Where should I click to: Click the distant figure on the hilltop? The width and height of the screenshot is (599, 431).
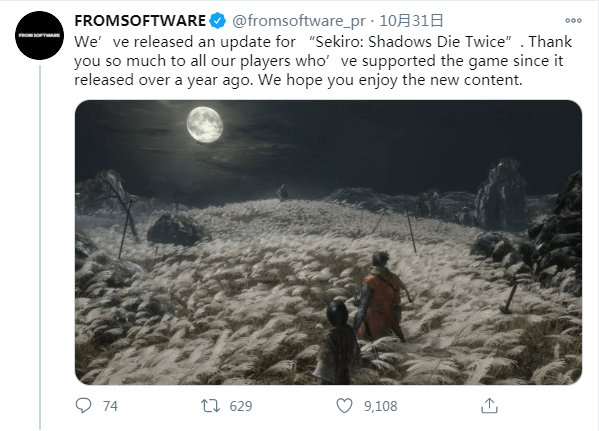283,192
